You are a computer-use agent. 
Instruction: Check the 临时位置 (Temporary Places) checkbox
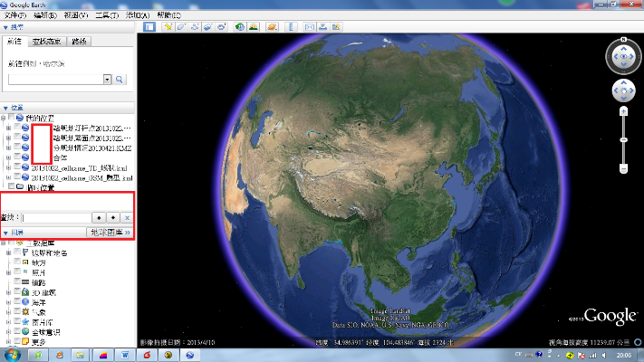[12, 186]
